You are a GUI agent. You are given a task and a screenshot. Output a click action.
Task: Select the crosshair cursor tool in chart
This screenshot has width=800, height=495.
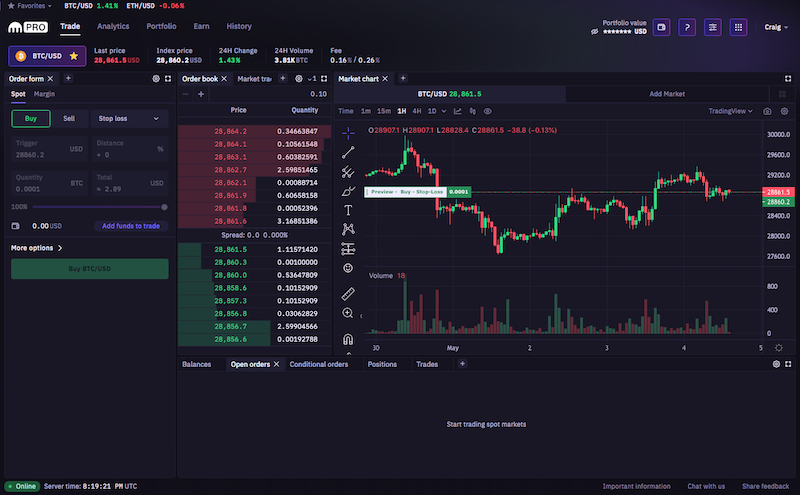point(348,133)
